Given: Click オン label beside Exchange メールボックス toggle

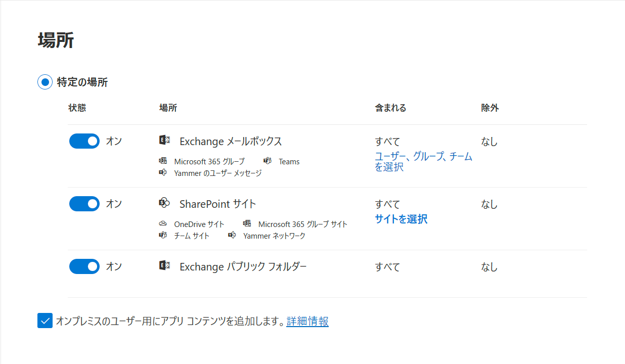Looking at the screenshot, I should tap(114, 141).
